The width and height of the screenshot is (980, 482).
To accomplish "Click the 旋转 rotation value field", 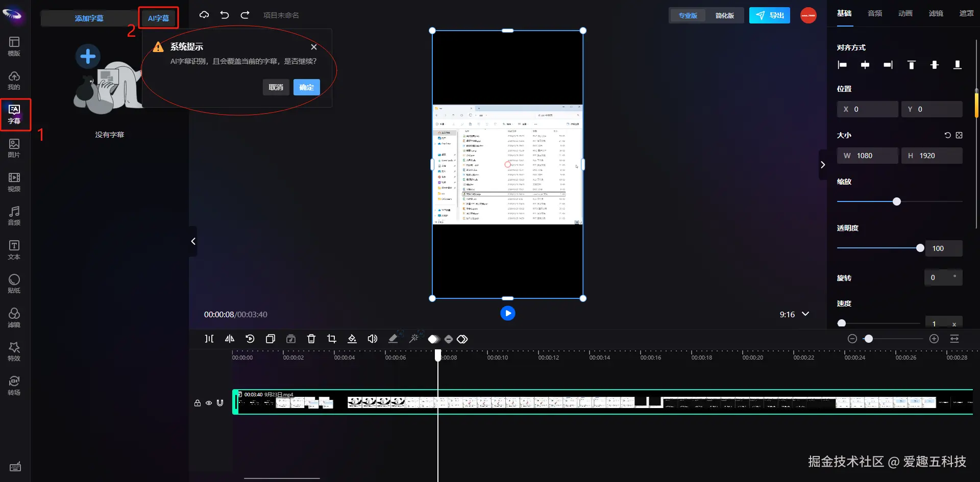I will click(943, 277).
